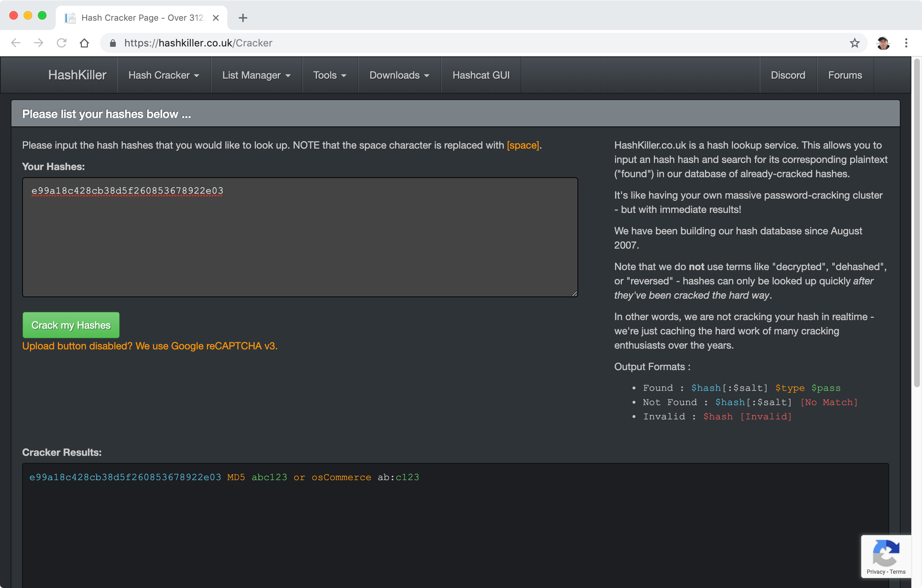This screenshot has height=588, width=922.
Task: Click the Crack my Hashes button
Action: [x=71, y=325]
